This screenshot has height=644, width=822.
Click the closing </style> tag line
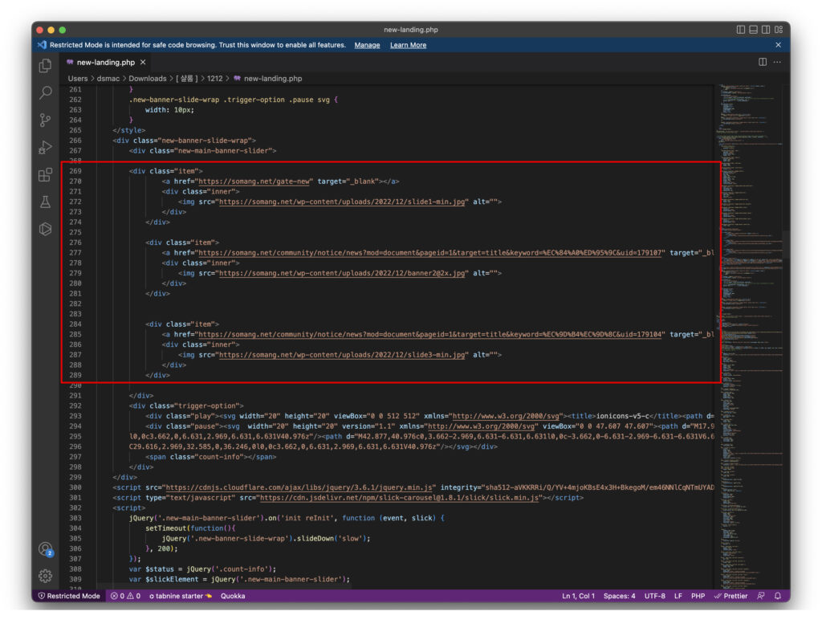[x=128, y=130]
